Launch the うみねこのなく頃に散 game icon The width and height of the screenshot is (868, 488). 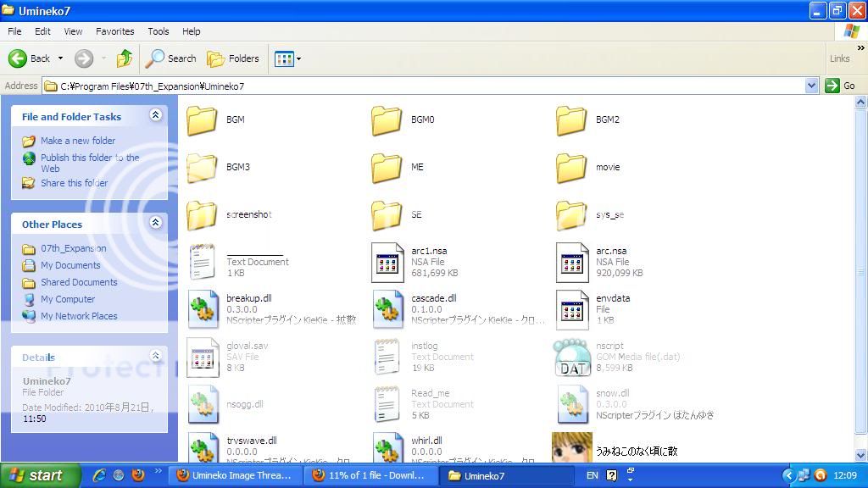[572, 447]
